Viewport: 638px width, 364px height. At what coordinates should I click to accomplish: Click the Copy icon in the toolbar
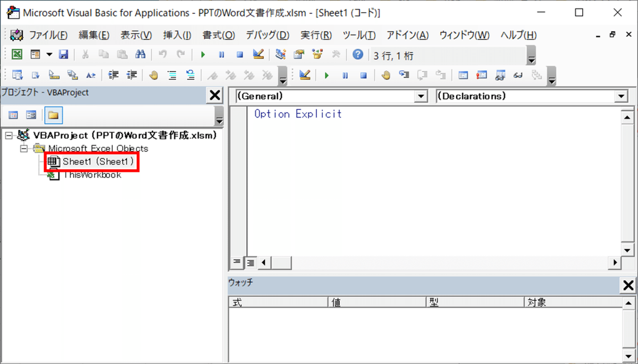[104, 55]
